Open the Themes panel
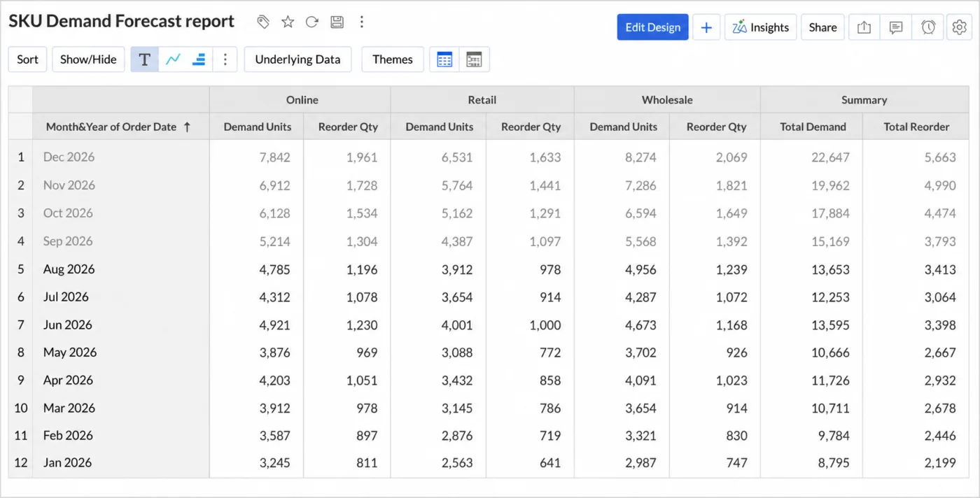980x498 pixels. pyautogui.click(x=393, y=59)
